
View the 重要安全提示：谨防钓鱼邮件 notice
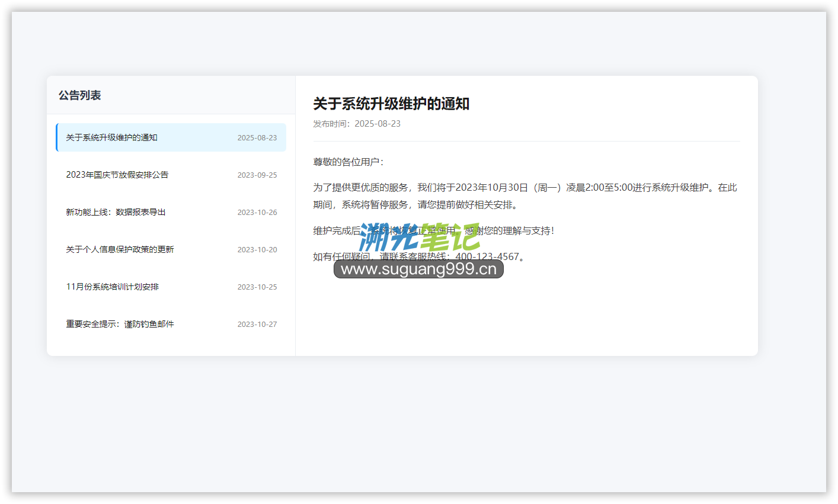(120, 324)
